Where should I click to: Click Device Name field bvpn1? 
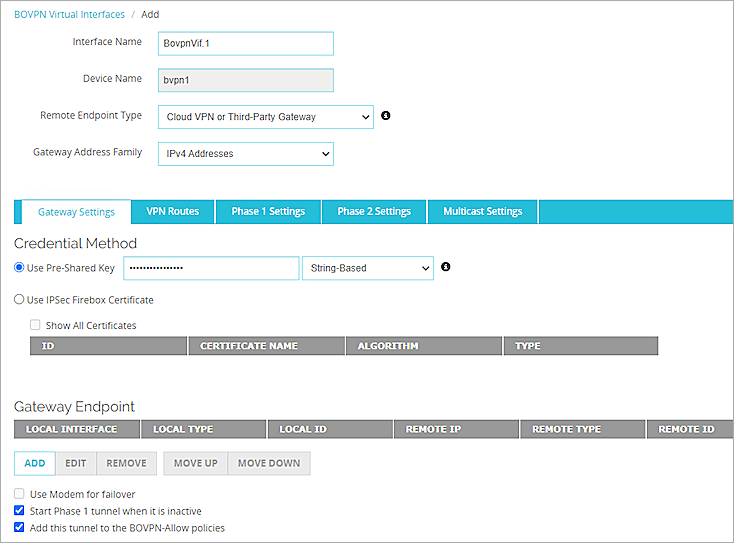pyautogui.click(x=246, y=80)
